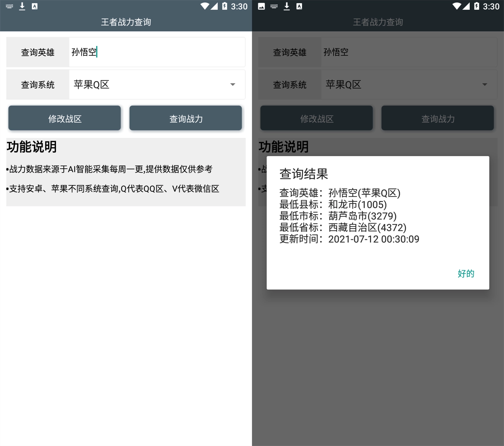
Task: Expand the 苹果Q区 selector arrow
Action: click(x=232, y=84)
